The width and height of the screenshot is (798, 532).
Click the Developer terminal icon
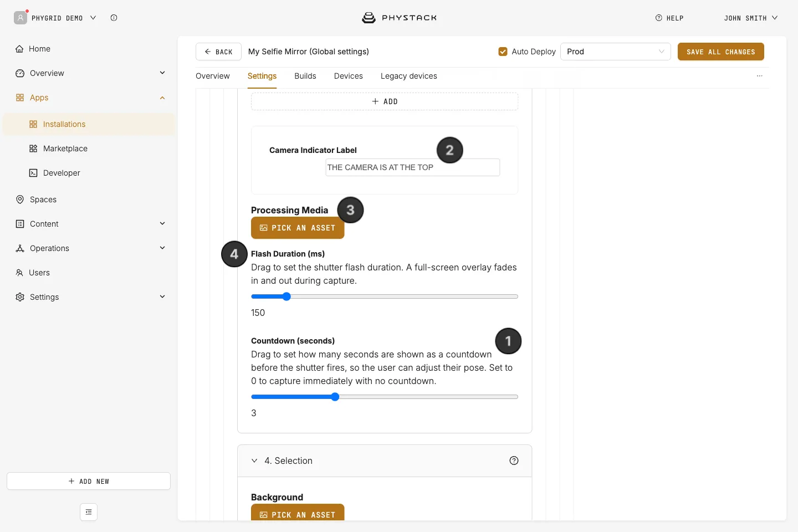(33, 173)
